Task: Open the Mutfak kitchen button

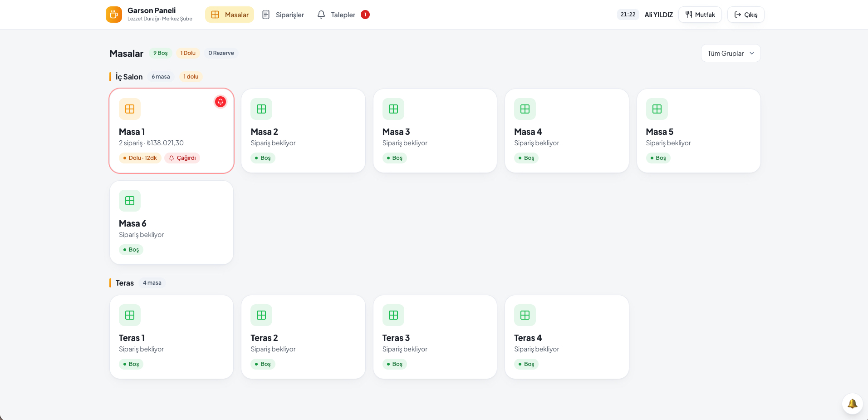Action: coord(700,15)
